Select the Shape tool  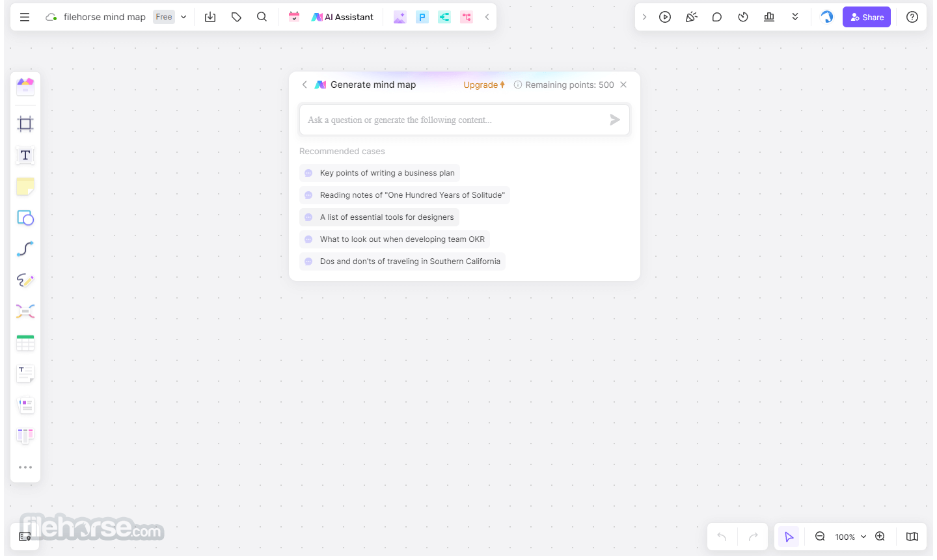click(25, 218)
